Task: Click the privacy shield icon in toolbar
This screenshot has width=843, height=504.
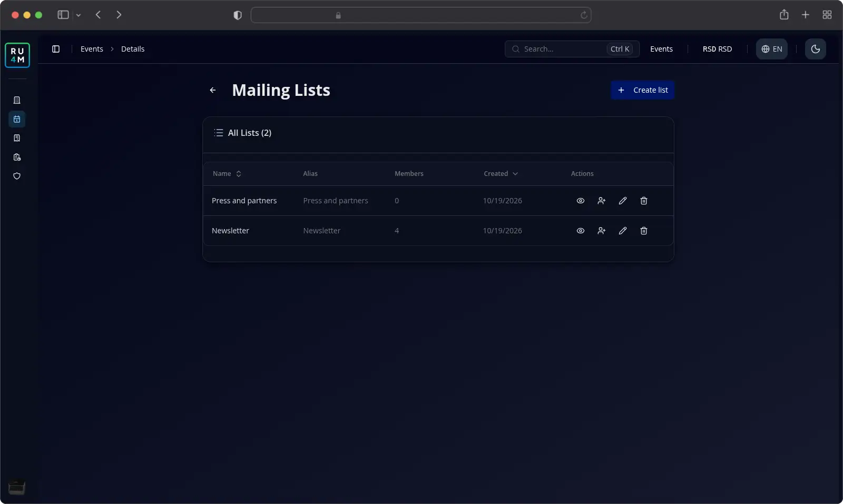Action: (x=238, y=15)
